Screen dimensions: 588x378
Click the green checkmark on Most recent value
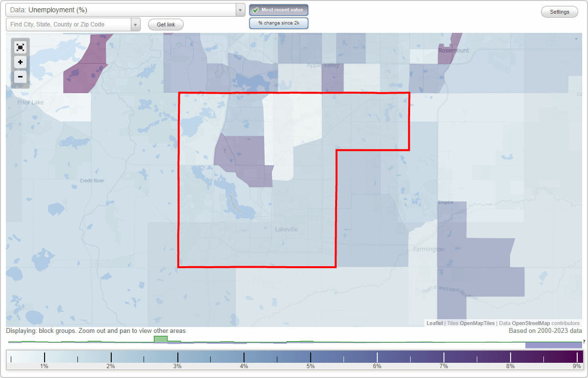coord(255,9)
